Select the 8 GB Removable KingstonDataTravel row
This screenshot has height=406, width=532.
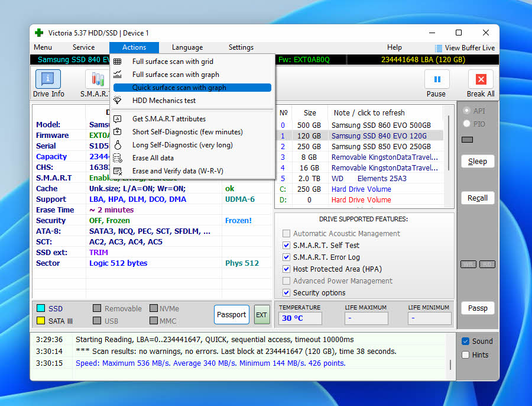click(361, 157)
